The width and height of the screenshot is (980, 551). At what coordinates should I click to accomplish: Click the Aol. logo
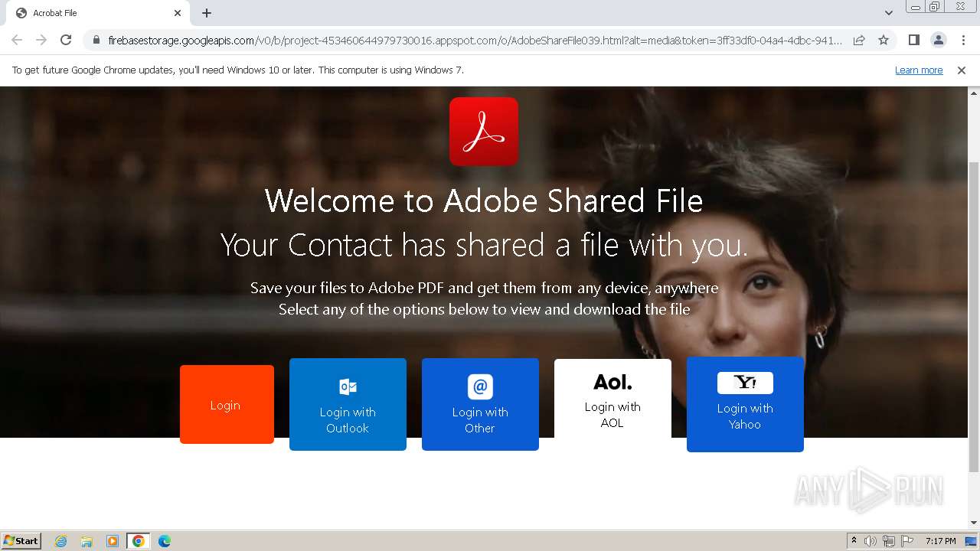coord(612,381)
